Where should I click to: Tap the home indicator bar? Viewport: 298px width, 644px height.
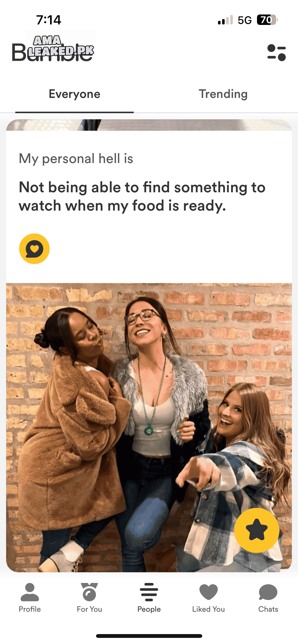click(x=149, y=636)
